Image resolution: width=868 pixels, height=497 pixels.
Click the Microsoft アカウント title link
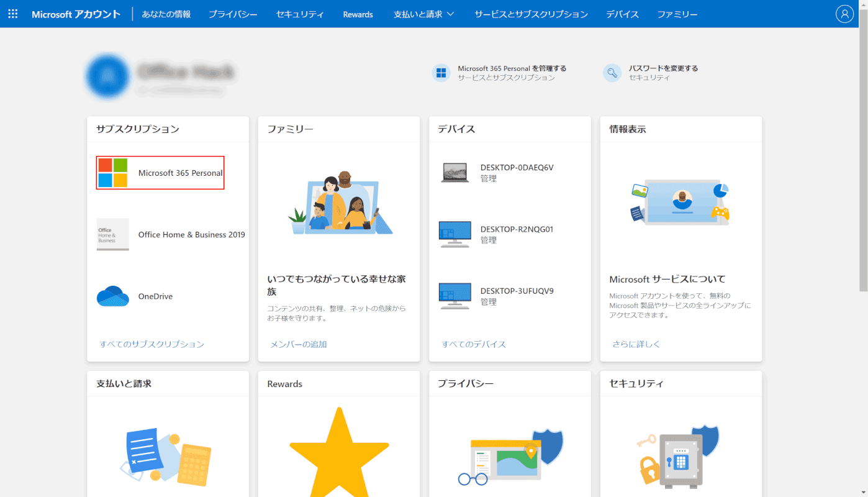click(x=76, y=14)
